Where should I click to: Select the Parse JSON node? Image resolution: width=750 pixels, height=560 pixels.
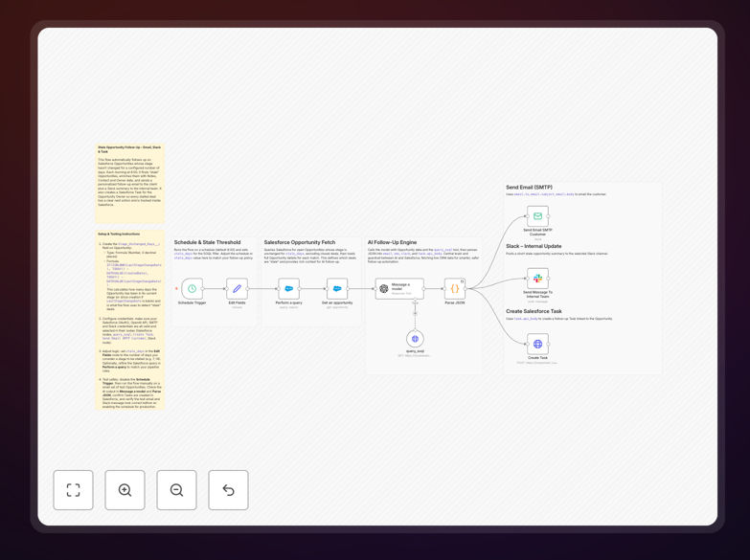click(455, 288)
